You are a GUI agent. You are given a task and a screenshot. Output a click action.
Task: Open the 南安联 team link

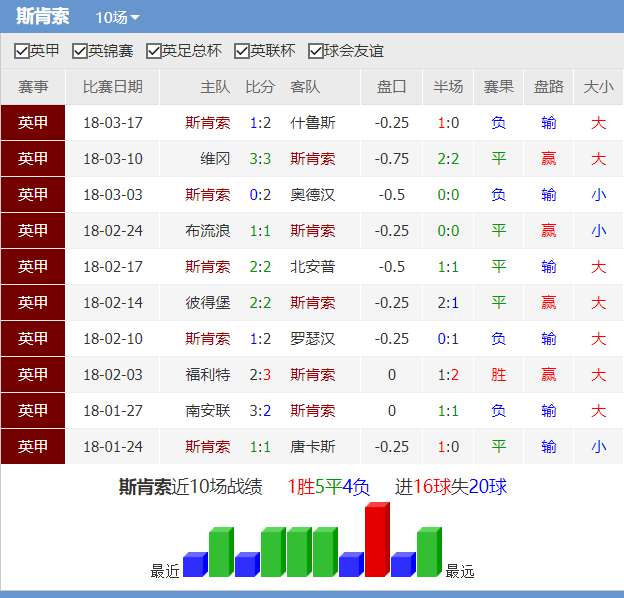click(208, 411)
